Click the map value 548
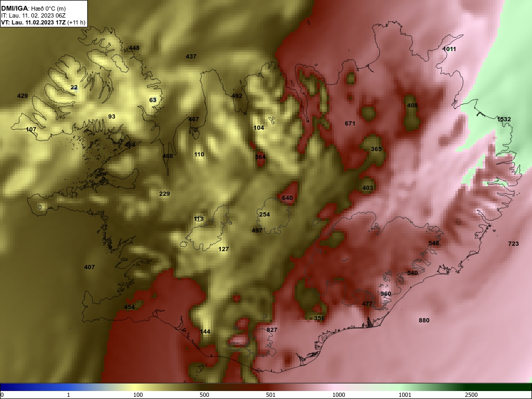The width and height of the screenshot is (532, 399). click(x=434, y=243)
